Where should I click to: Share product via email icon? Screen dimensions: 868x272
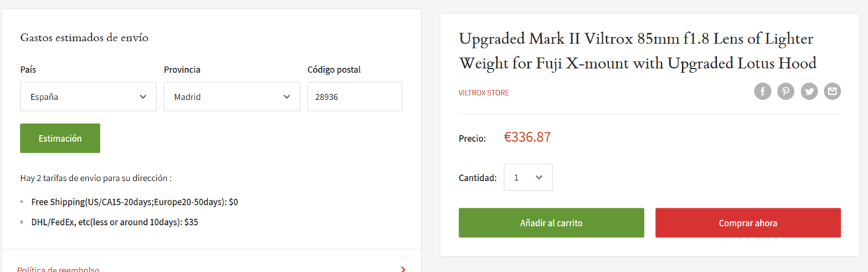(833, 91)
